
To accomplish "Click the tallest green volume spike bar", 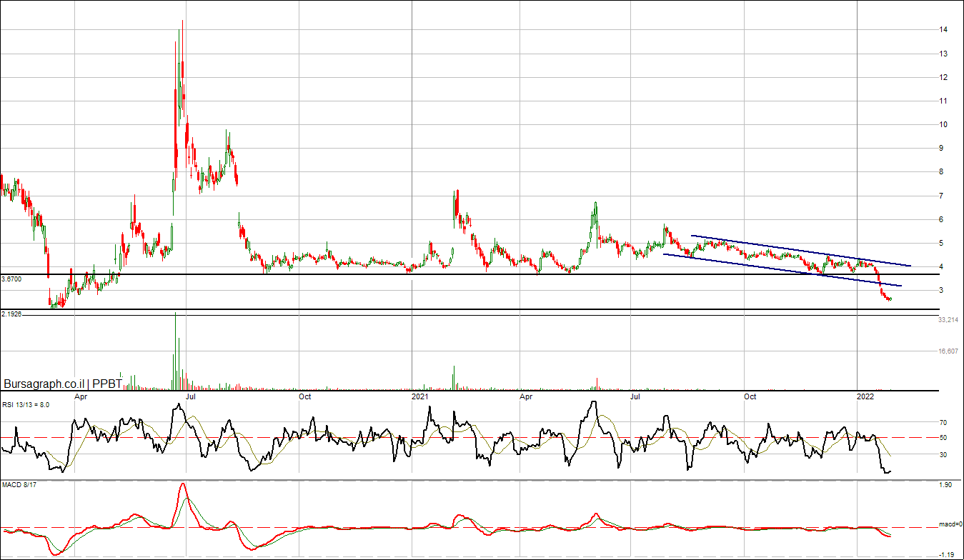I will tap(175, 350).
